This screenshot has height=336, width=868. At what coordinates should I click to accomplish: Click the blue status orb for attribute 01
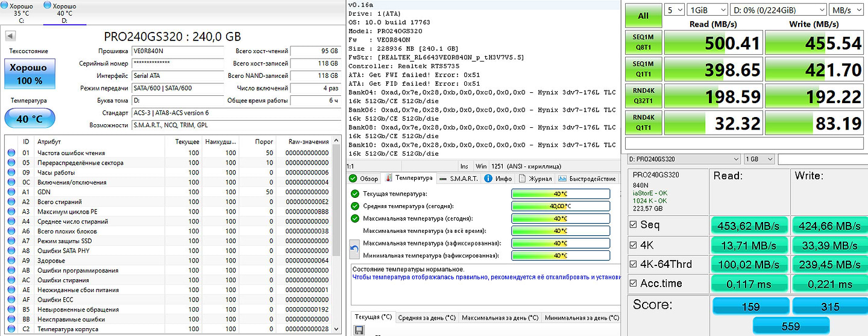coord(11,153)
